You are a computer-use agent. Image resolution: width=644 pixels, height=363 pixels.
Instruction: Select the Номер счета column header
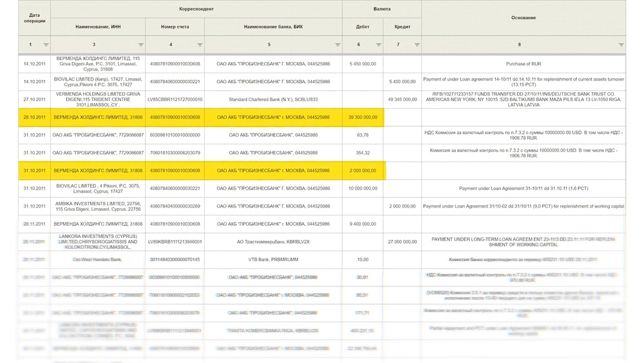(175, 27)
